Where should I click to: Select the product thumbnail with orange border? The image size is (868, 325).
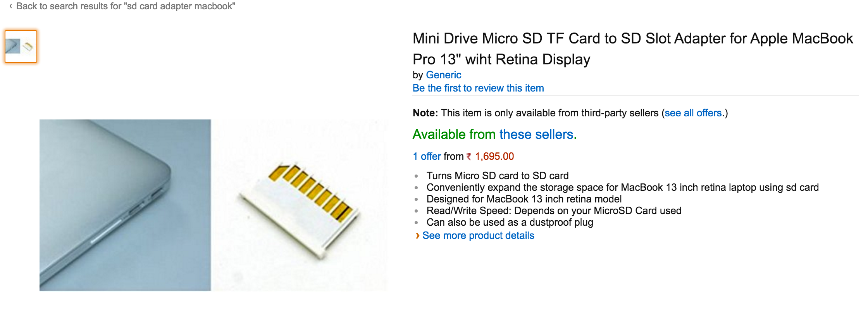[21, 47]
